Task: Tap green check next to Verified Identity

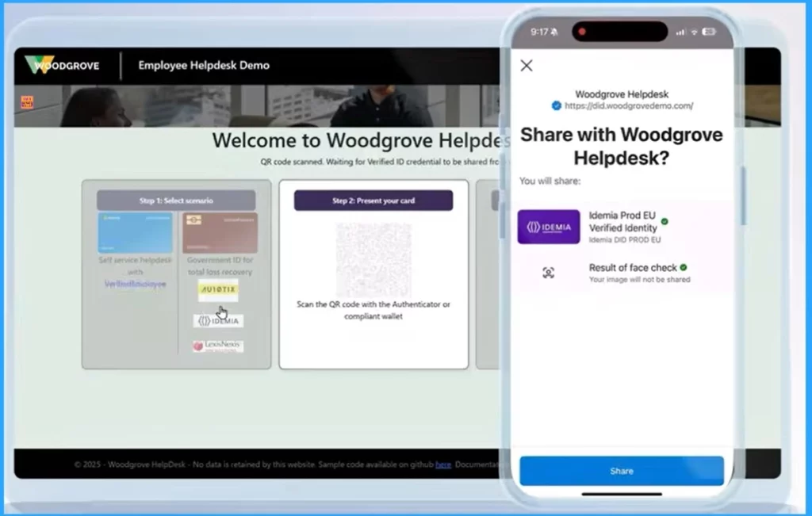Action: coord(665,221)
